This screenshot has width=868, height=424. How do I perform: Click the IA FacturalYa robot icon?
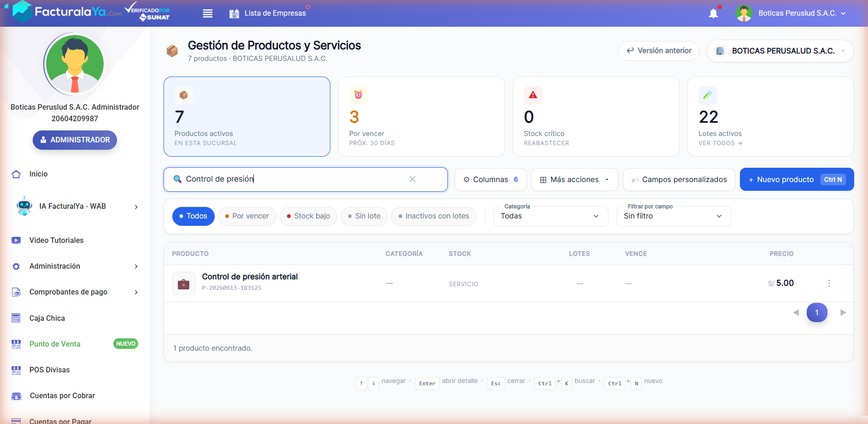[x=24, y=206]
